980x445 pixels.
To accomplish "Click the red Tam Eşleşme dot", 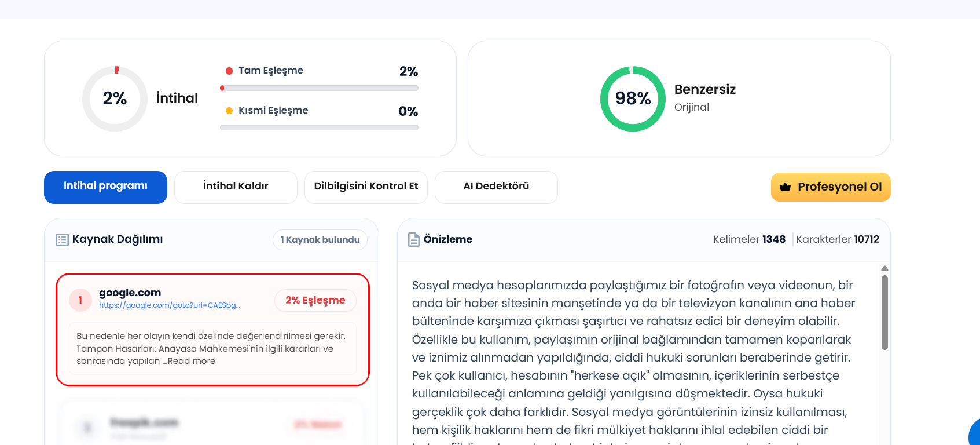I will [229, 71].
